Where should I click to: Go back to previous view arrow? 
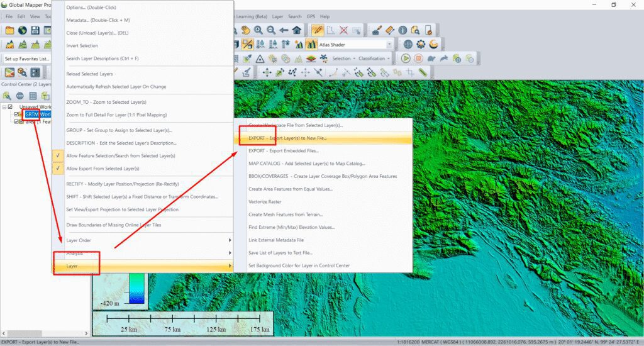click(284, 30)
